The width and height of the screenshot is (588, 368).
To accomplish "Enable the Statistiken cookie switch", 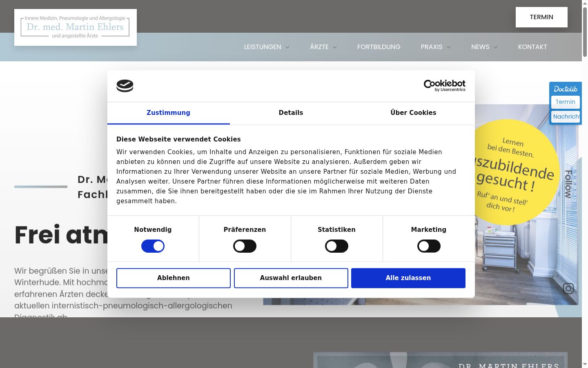I will tap(336, 246).
